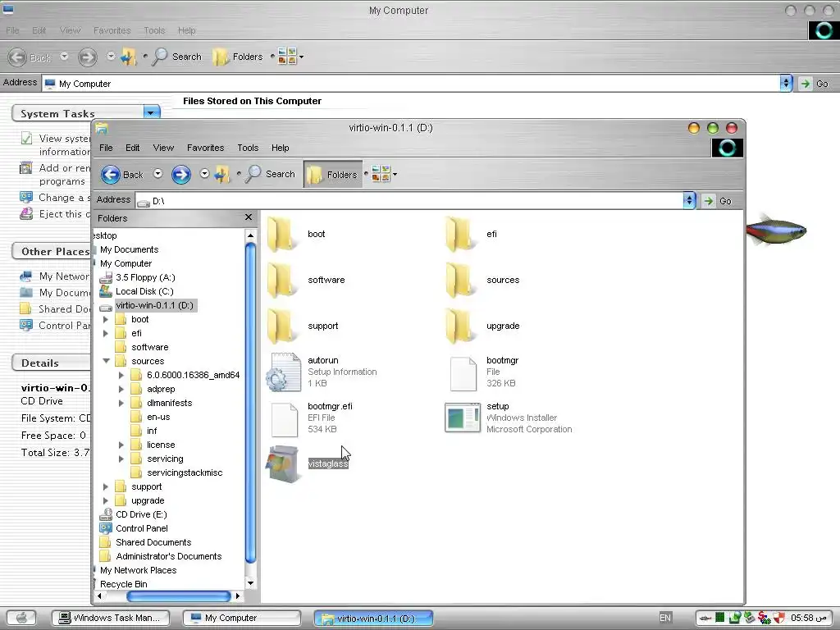Click the Back arrow in the D: window
840x630 pixels.
(x=111, y=175)
